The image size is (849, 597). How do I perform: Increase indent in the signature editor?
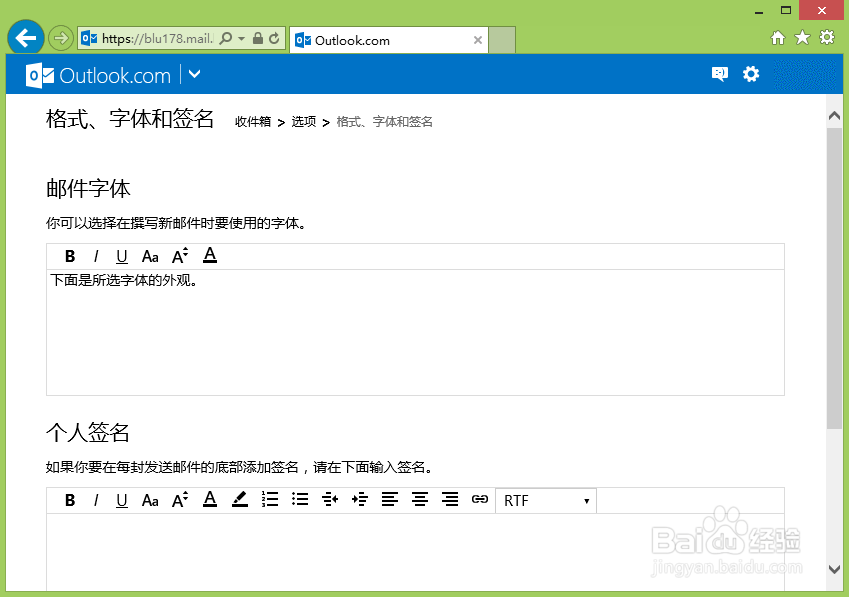360,500
